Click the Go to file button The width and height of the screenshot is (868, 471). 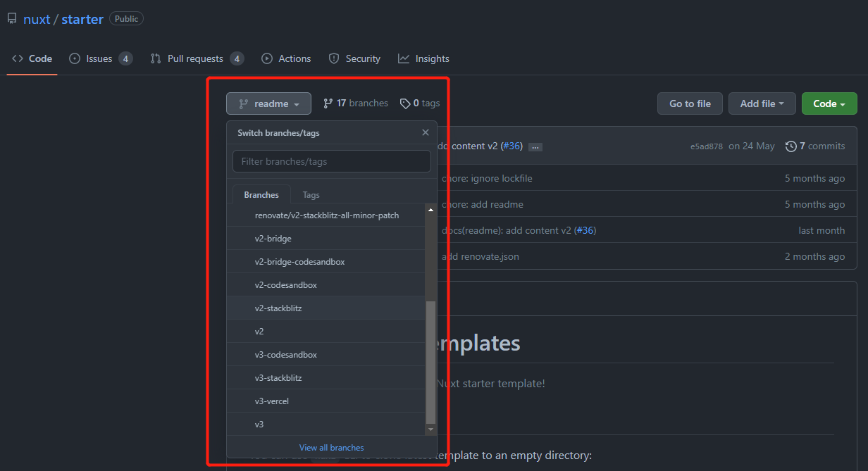click(x=690, y=103)
